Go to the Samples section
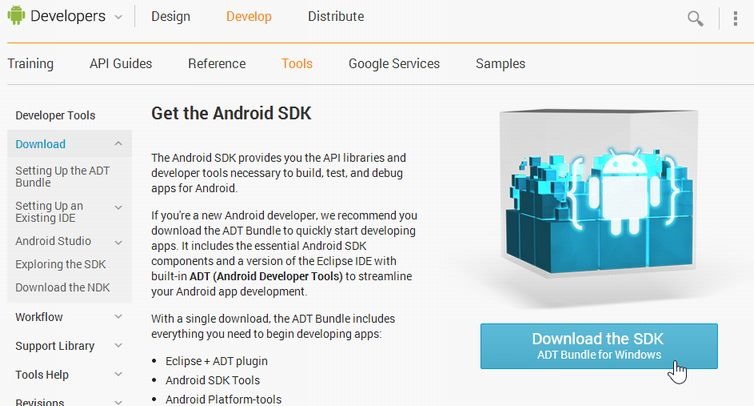The width and height of the screenshot is (754, 406). tap(500, 63)
